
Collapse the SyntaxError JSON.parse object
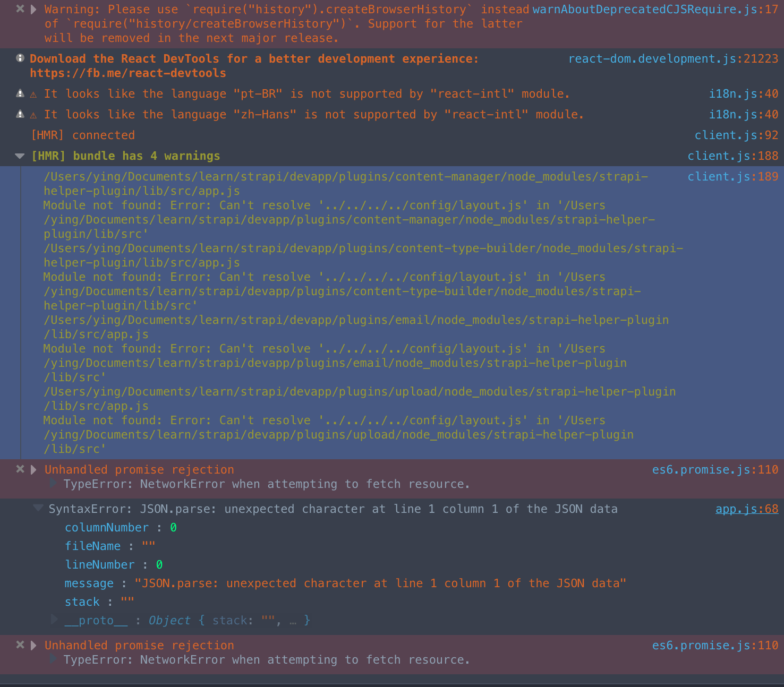pyautogui.click(x=38, y=508)
